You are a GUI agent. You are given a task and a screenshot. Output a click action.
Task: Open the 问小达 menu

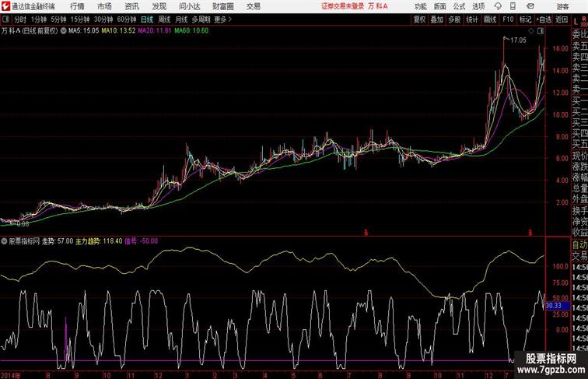(189, 6)
